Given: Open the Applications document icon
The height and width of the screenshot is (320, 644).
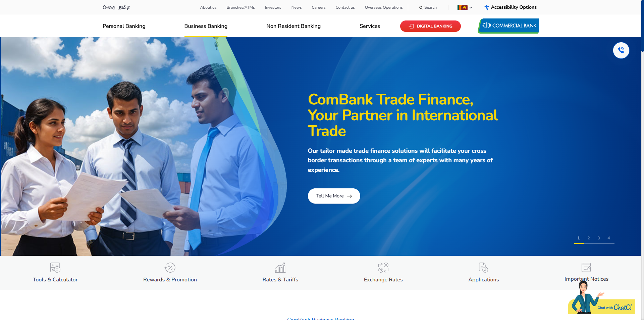Looking at the screenshot, I should click(483, 268).
